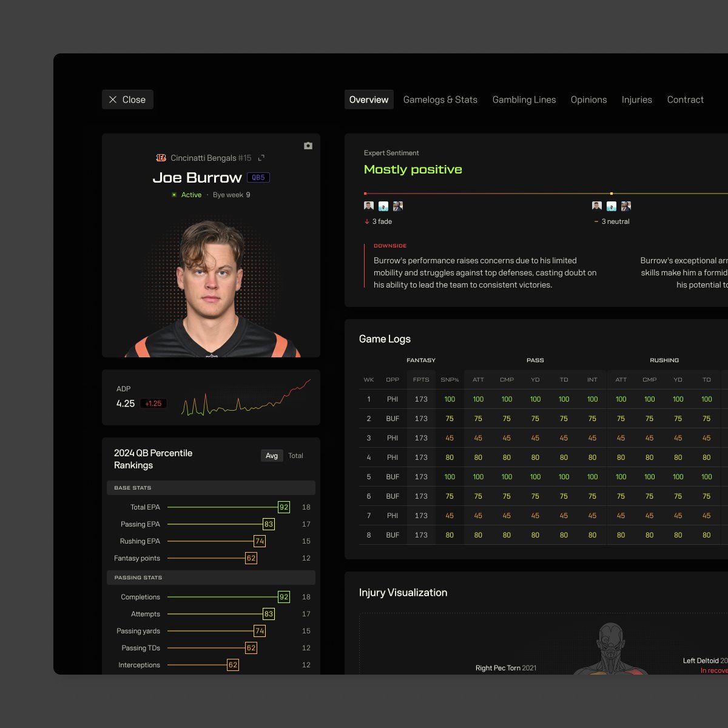
Task: Click the week 2 BUF game log row
Action: point(544,419)
